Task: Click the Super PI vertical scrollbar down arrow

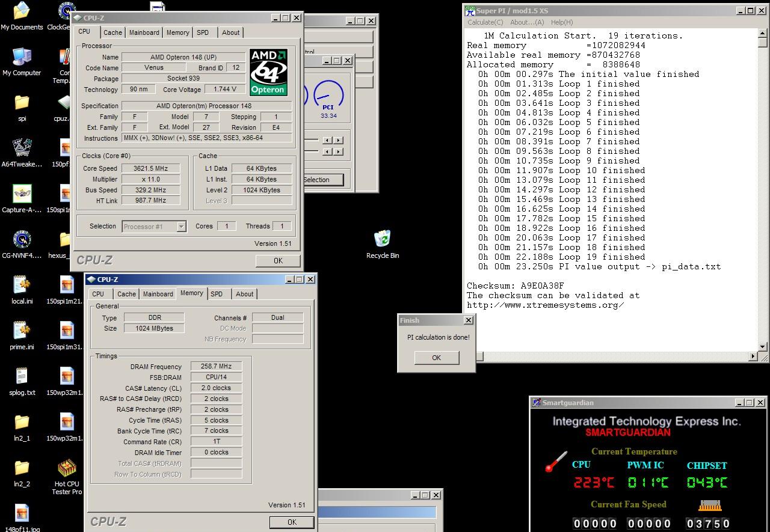Action: (x=763, y=347)
